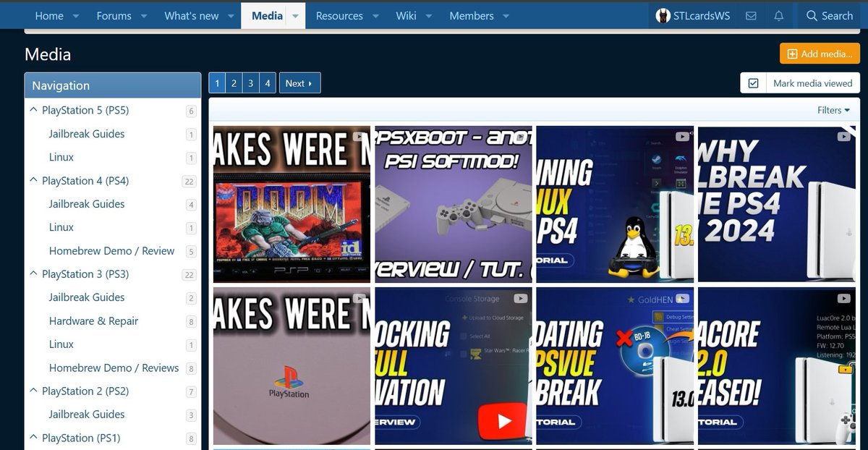Collapse the PlayStation (PS1) category
The width and height of the screenshot is (868, 450).
[33, 438]
